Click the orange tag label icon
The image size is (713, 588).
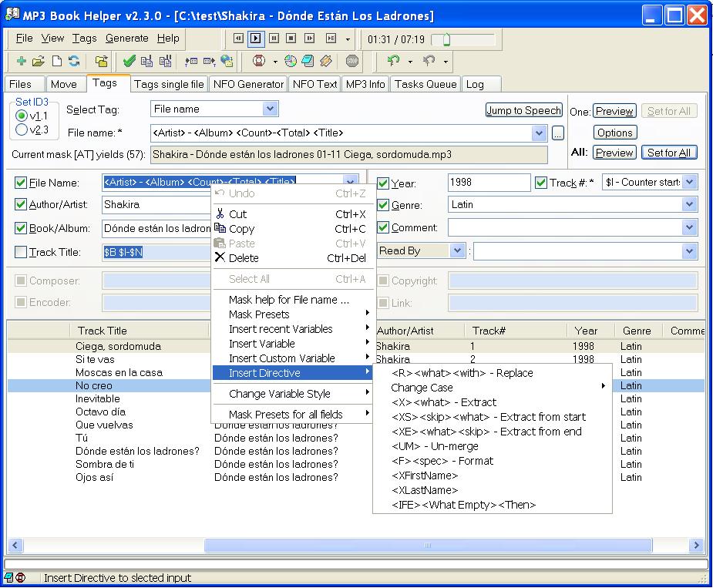click(326, 61)
